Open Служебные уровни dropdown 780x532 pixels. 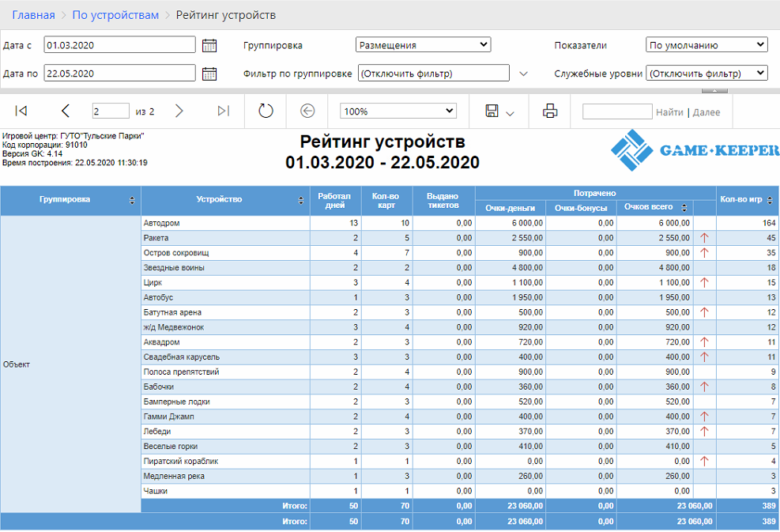click(707, 74)
